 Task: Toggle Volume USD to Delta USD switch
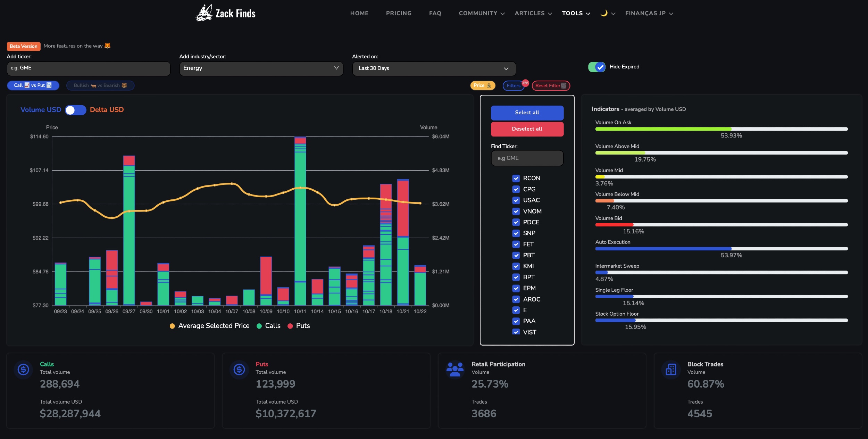tap(76, 110)
